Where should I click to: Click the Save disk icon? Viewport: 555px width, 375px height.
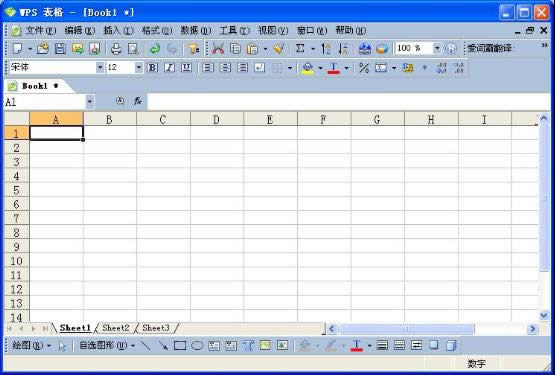pos(60,49)
